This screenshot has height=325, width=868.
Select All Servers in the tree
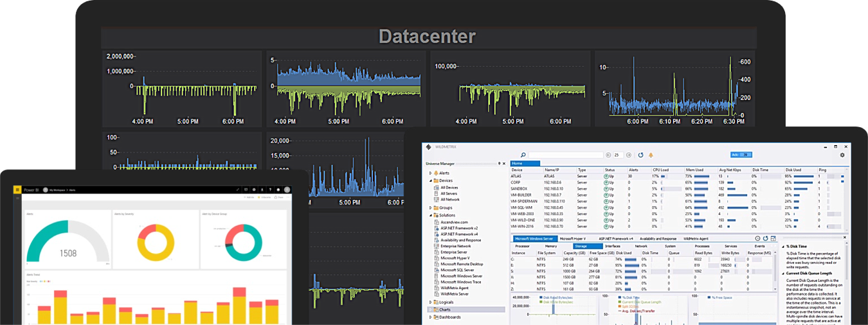click(x=449, y=193)
